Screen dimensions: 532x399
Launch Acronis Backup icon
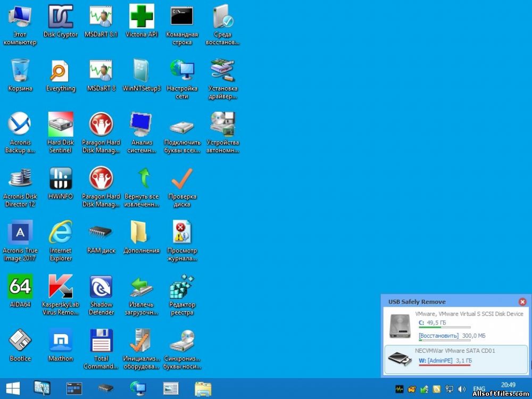[x=20, y=132]
